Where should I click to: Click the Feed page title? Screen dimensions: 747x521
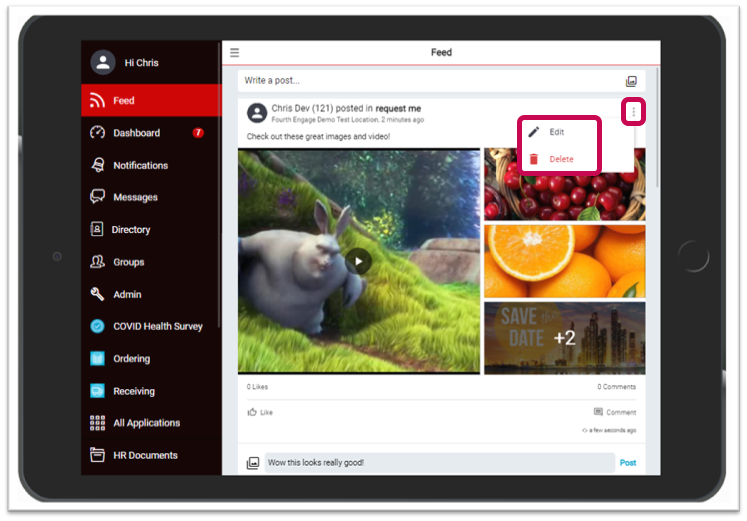pos(441,52)
